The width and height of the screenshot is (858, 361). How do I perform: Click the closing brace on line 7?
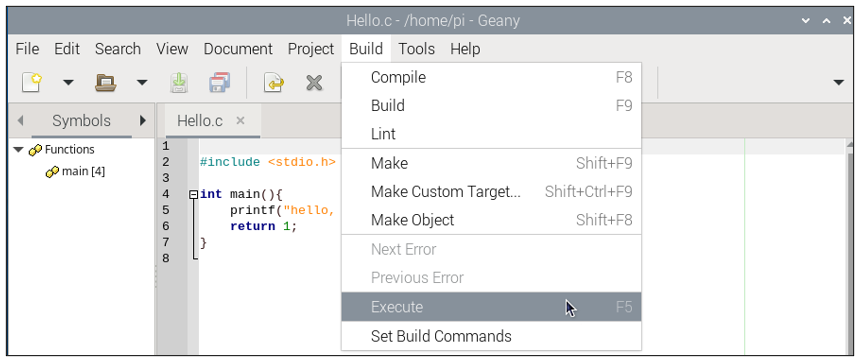pos(204,242)
